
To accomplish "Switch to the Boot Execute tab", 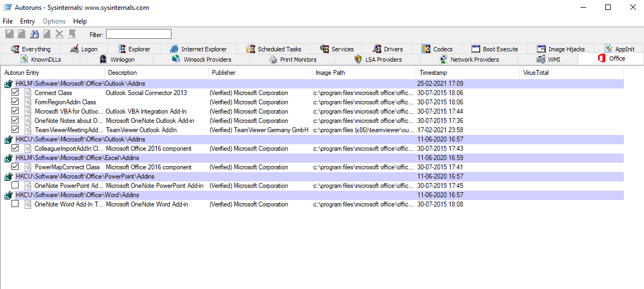I will tap(495, 49).
